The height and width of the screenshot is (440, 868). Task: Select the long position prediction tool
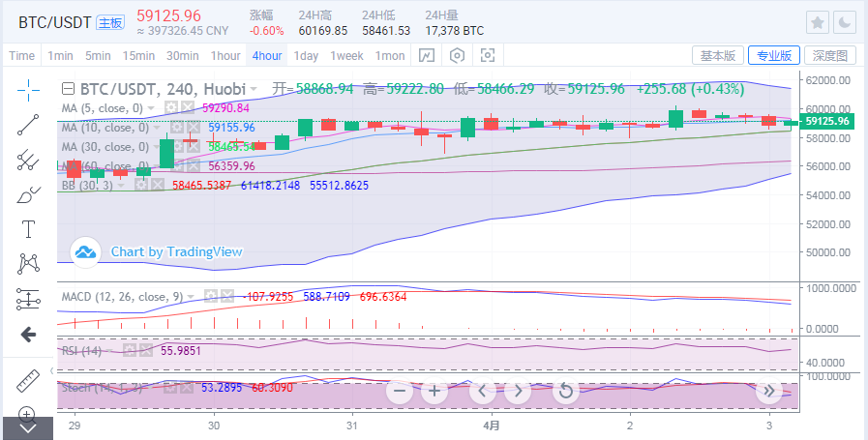tap(27, 299)
